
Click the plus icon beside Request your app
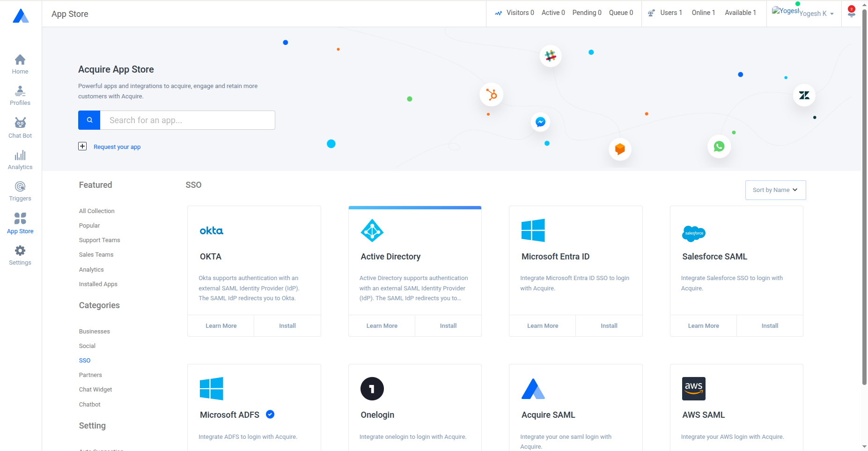82,146
